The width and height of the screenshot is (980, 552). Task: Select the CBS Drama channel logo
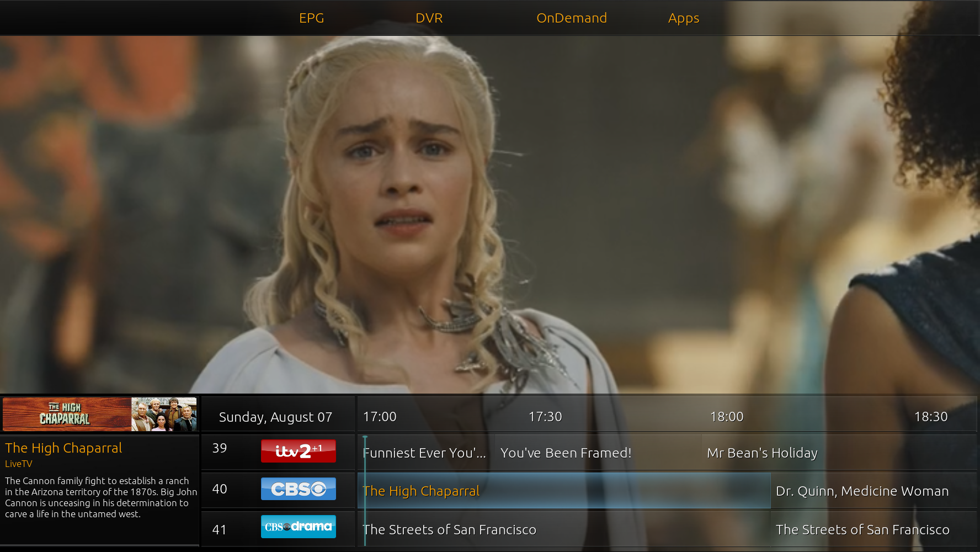pos(299,527)
